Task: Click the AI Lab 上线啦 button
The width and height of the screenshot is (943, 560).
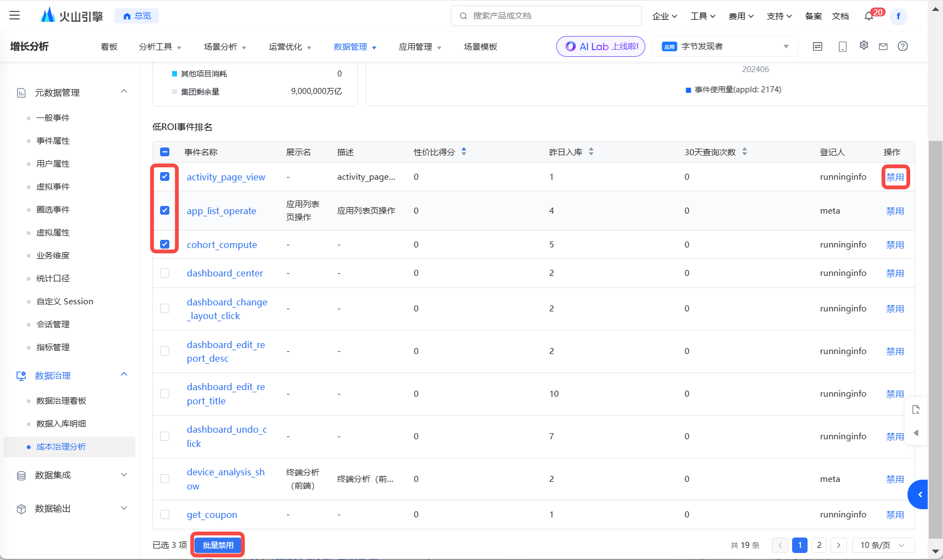Action: 600,46
